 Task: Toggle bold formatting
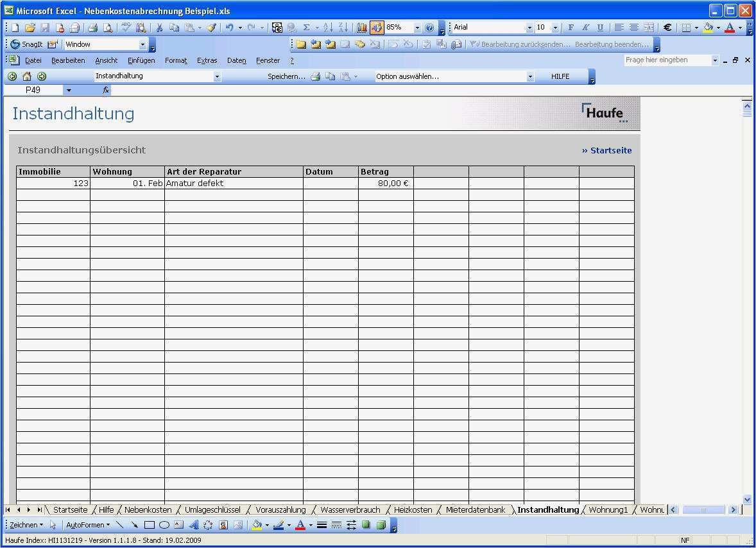571,27
